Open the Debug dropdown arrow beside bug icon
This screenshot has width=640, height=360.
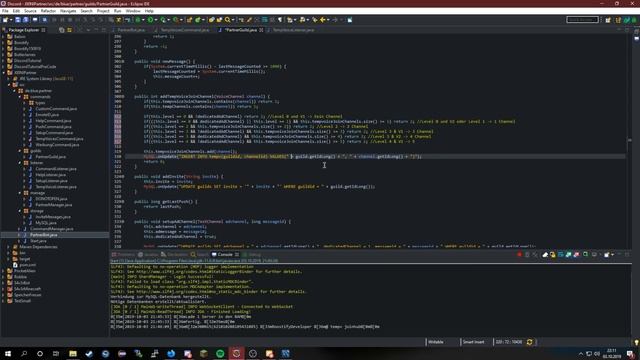click(143, 20)
